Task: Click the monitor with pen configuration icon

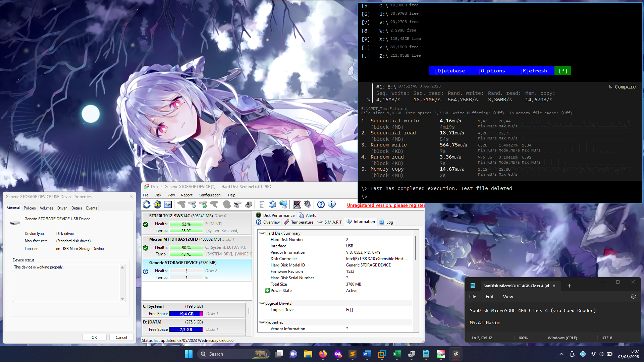Action: 297,204
